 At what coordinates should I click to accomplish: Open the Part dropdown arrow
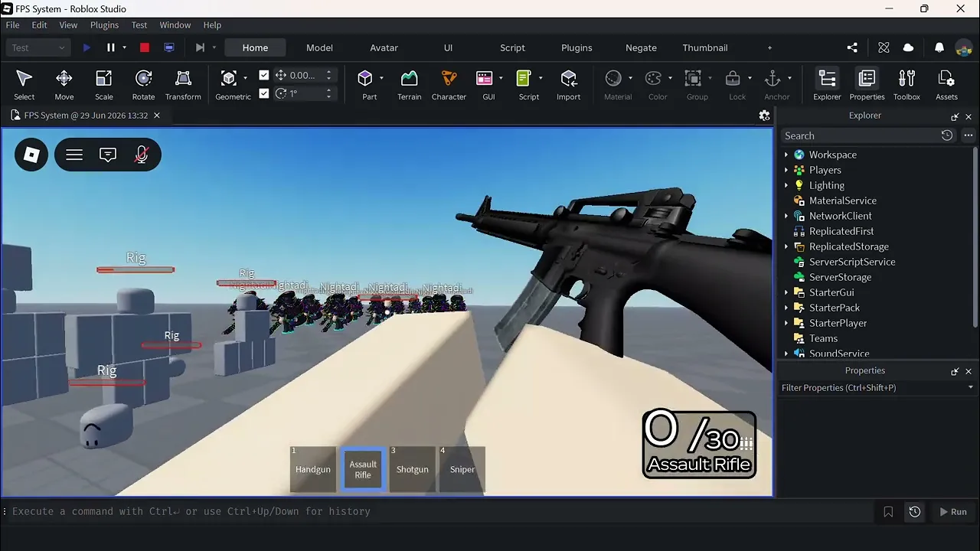tap(381, 78)
